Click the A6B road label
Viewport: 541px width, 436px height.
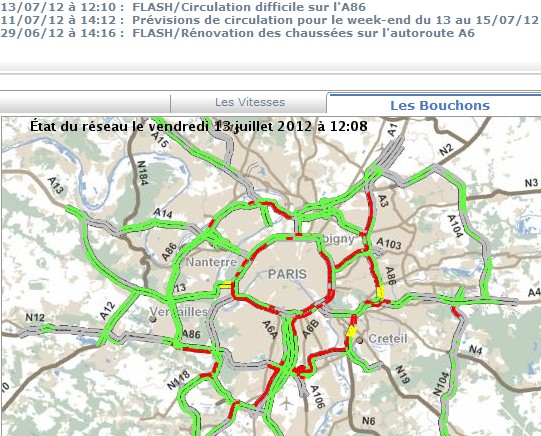coord(310,329)
